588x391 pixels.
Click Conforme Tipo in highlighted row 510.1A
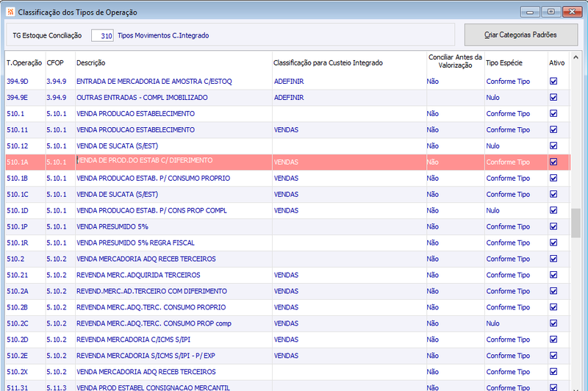point(508,162)
